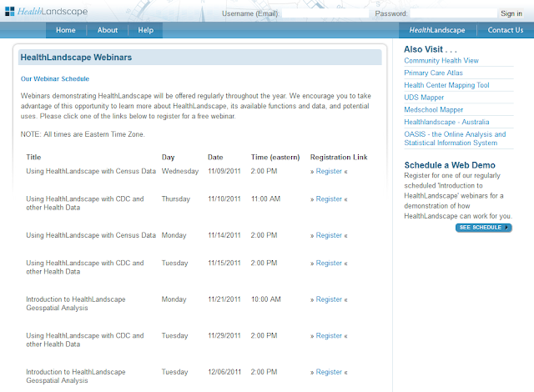Open OASIS Online Analysis link
This screenshot has width=534, height=392.
455,138
